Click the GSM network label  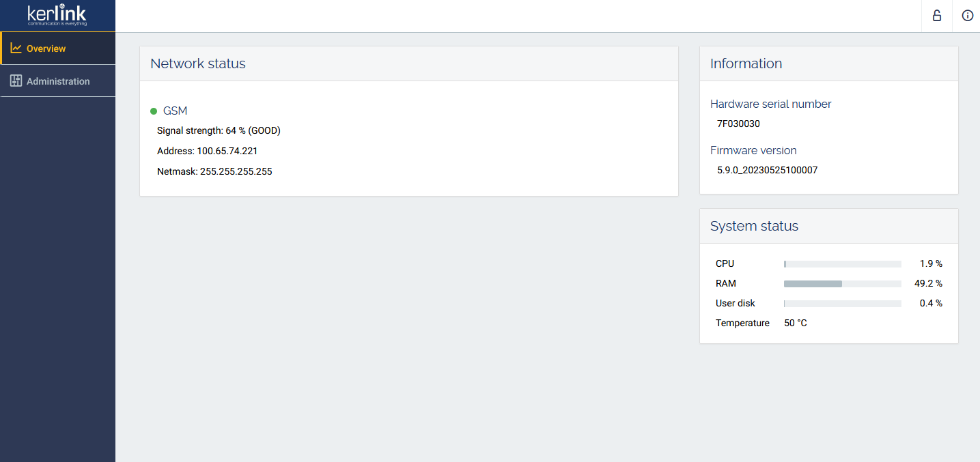click(x=175, y=111)
